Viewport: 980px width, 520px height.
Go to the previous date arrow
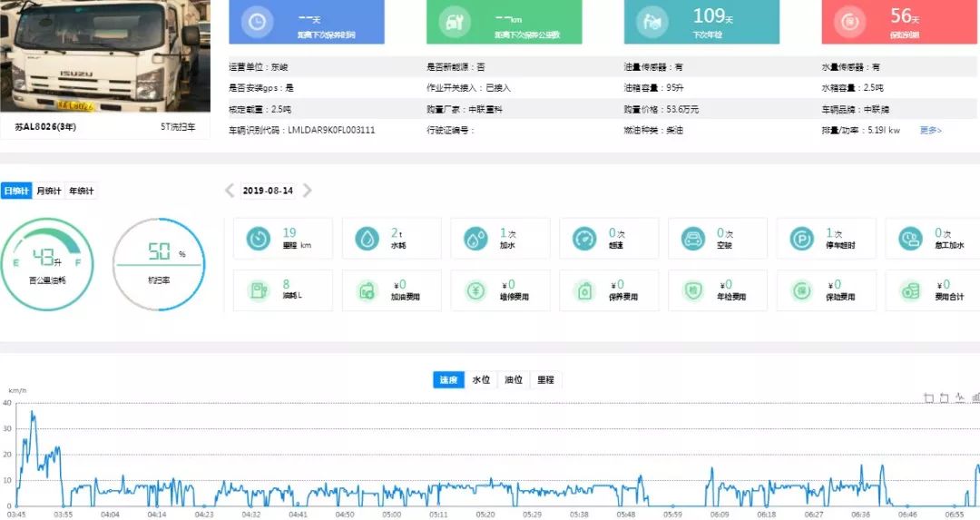(x=230, y=191)
